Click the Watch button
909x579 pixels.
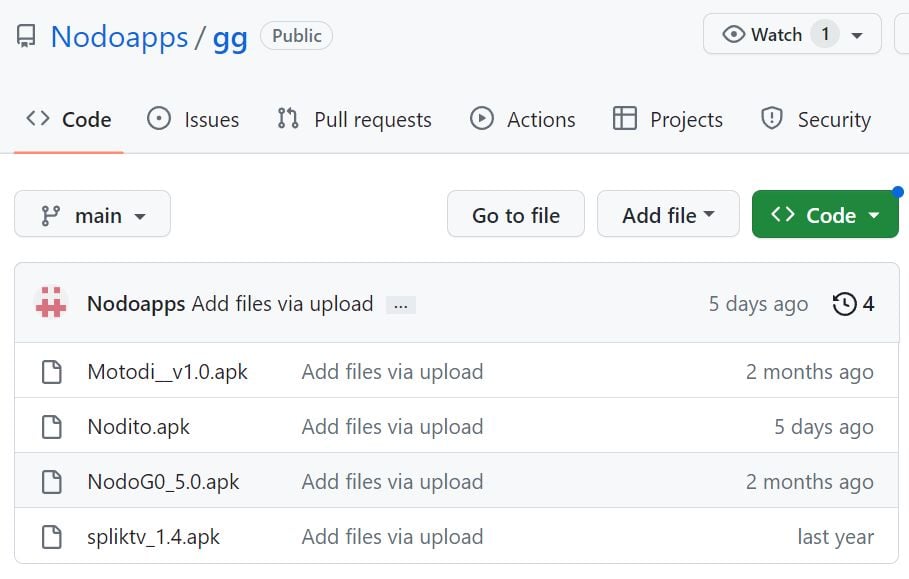792,34
